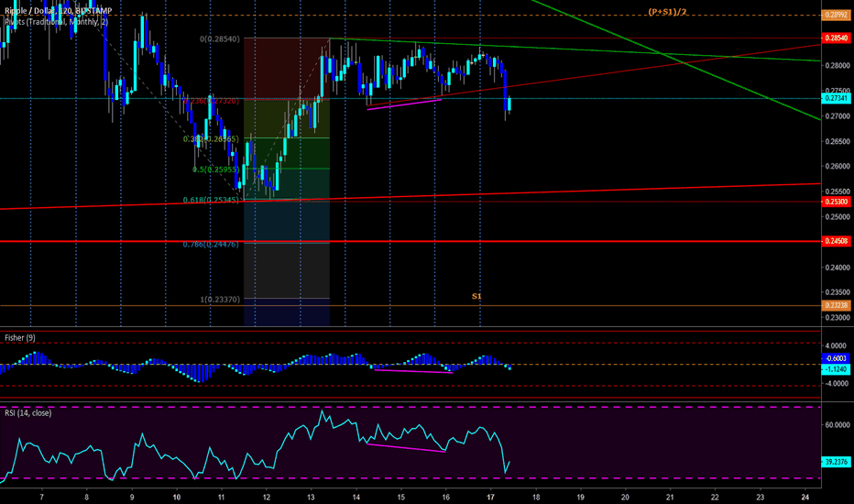Select the Fibonacci 0.786(0.24476) level label
This screenshot has width=854, height=504.
point(211,244)
